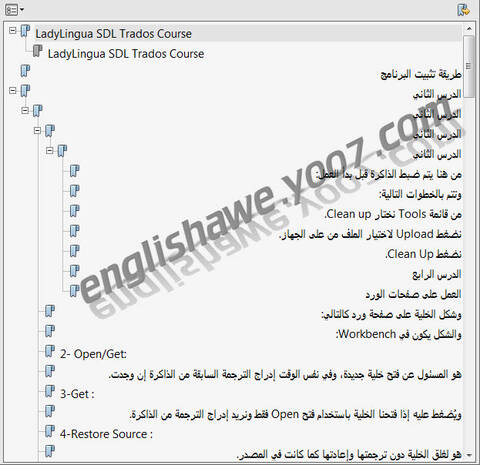Select the 3-Get : bookmark
The height and width of the screenshot is (465, 480).
77,394
